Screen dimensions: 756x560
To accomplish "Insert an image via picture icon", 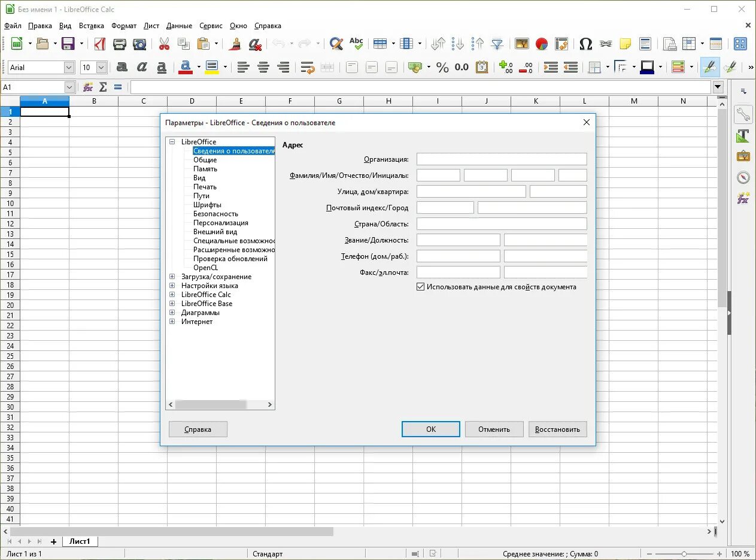I will (x=522, y=44).
